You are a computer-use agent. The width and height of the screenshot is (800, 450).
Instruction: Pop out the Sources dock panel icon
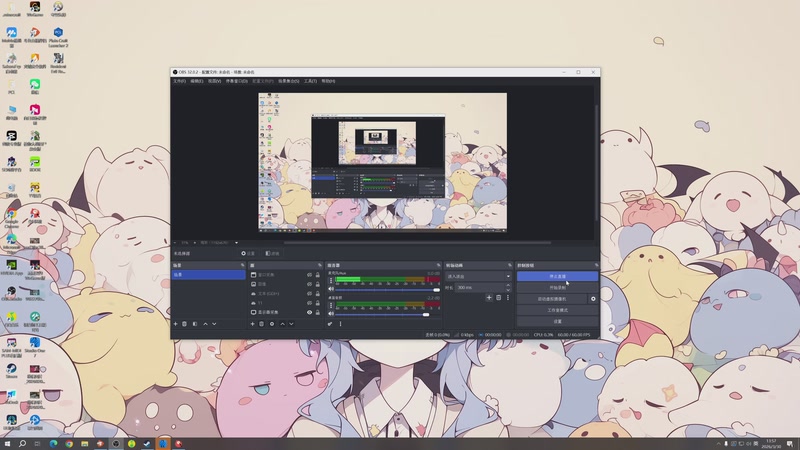tap(320, 265)
